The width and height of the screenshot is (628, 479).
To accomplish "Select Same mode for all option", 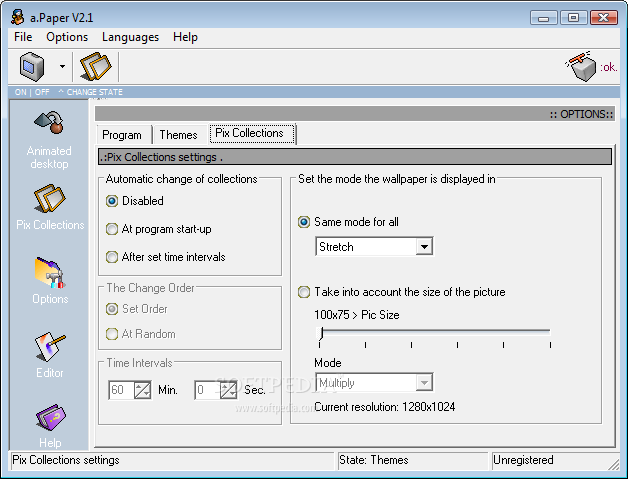I will [x=348, y=222].
